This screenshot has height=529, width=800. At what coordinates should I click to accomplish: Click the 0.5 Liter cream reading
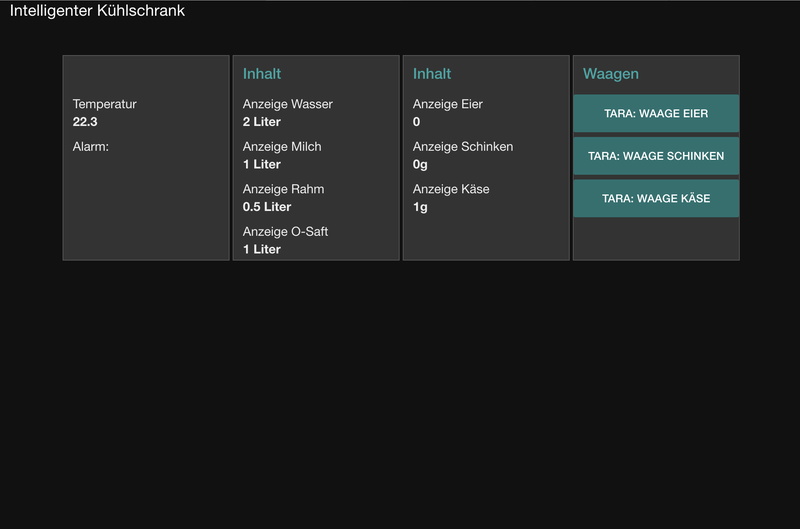pos(267,207)
